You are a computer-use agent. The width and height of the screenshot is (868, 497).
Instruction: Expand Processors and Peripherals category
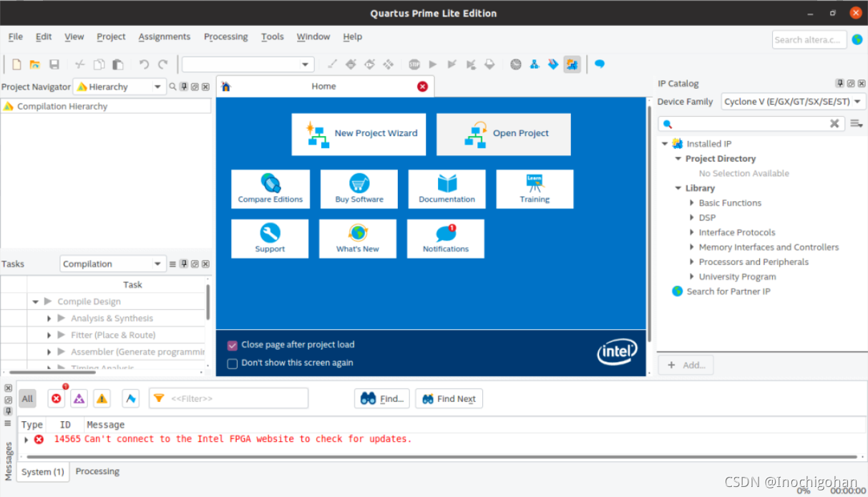tap(692, 262)
